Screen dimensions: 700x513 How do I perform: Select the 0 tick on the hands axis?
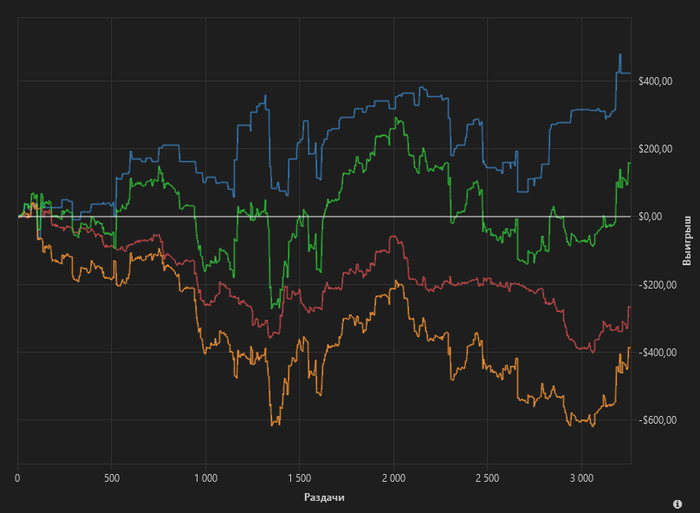[x=17, y=478]
